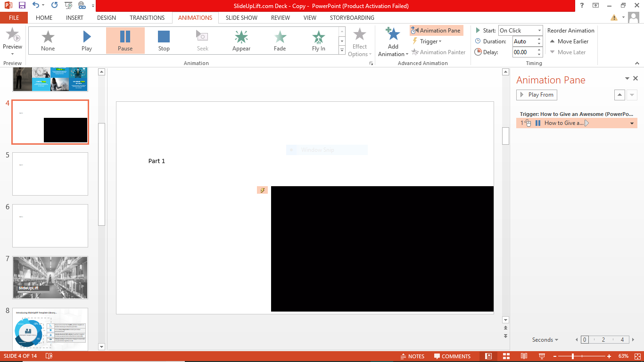Open the Seconds zoom dropdown in Animation Pane
644x362 pixels.
(x=545, y=339)
